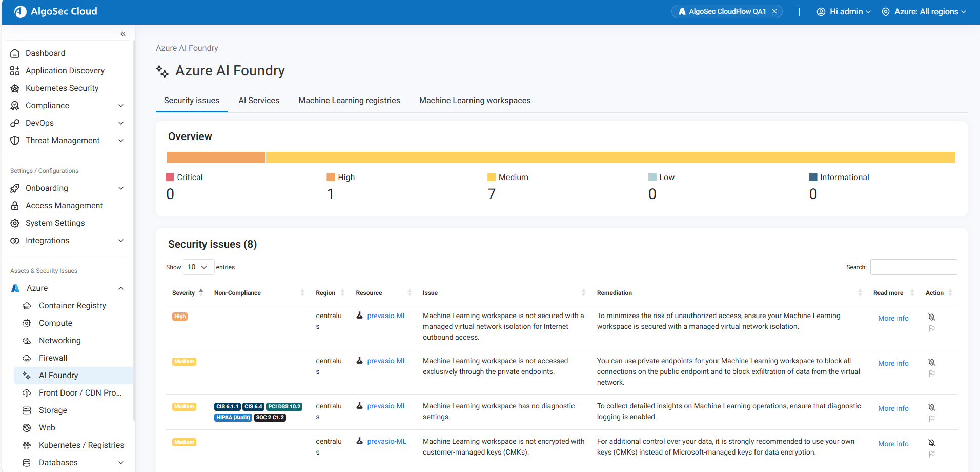This screenshot has height=472, width=980.
Task: Switch to the AI Services tab
Action: pos(259,101)
